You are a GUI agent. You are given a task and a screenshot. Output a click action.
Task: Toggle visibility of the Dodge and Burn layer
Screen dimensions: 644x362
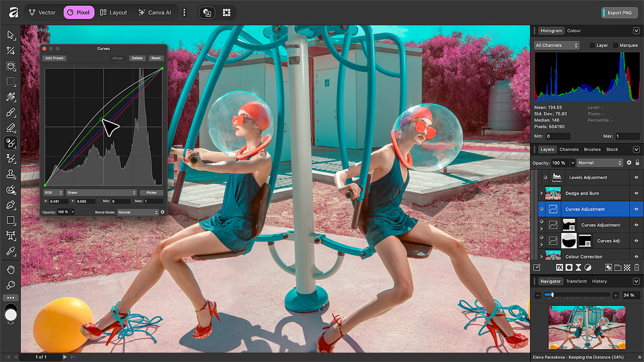pyautogui.click(x=637, y=193)
